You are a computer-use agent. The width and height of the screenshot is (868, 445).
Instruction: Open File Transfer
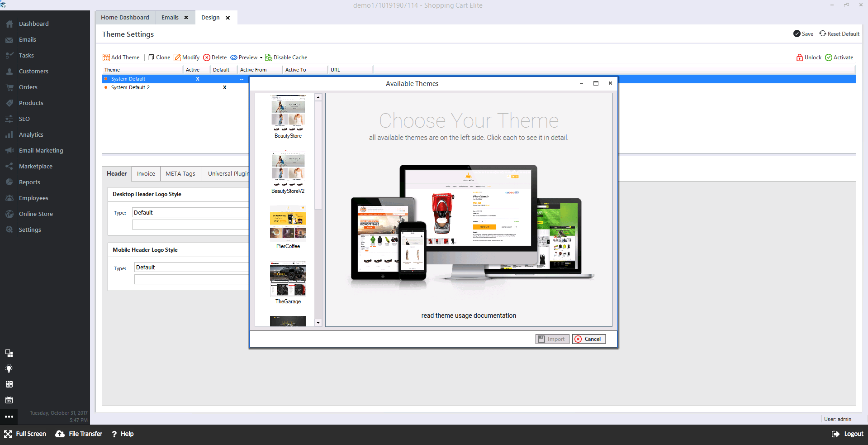(79, 434)
